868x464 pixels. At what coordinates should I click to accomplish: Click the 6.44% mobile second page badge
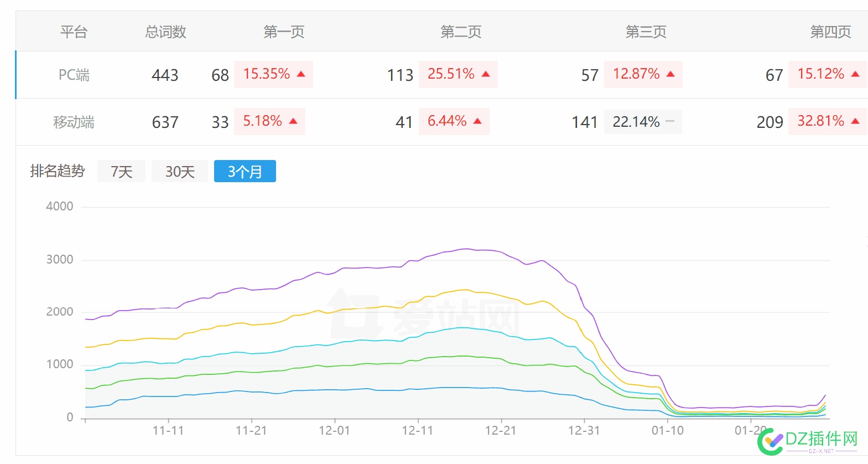454,121
